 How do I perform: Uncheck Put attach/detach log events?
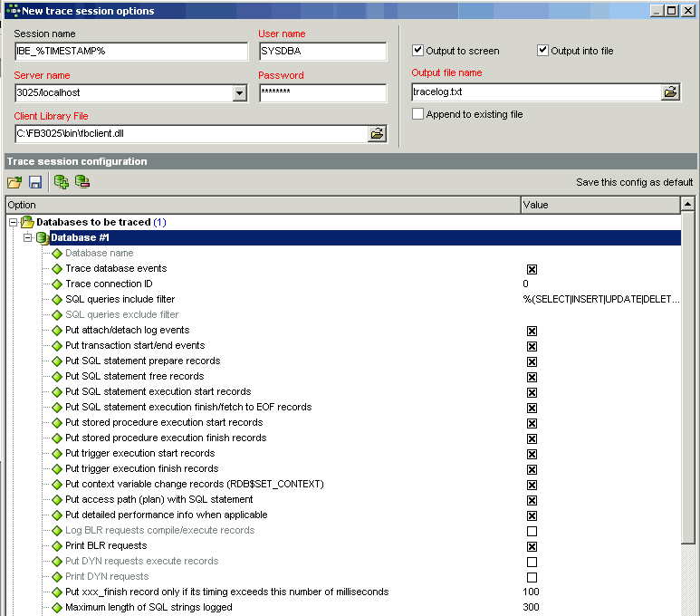coord(532,331)
